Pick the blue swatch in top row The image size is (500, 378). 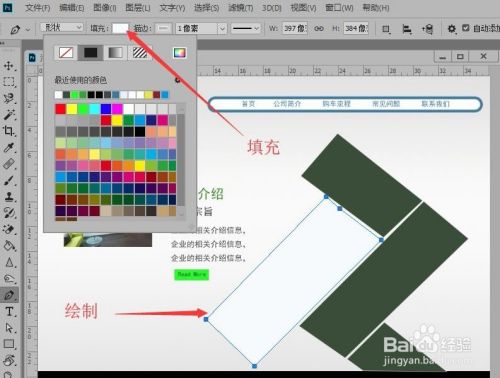[x=106, y=109]
